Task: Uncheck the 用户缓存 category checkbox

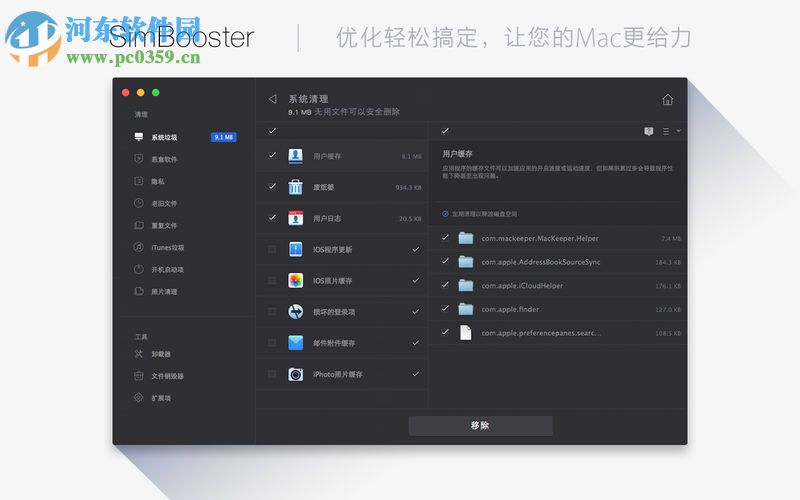Action: 272,155
